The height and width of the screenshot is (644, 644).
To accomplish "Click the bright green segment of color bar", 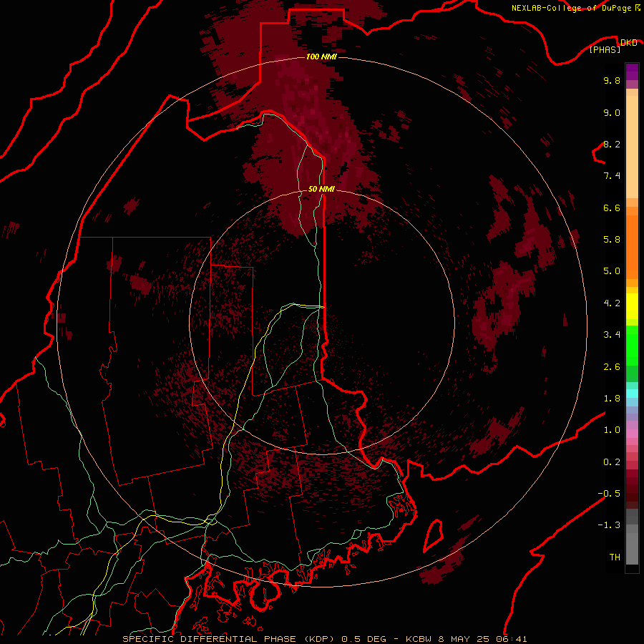I will [632, 346].
